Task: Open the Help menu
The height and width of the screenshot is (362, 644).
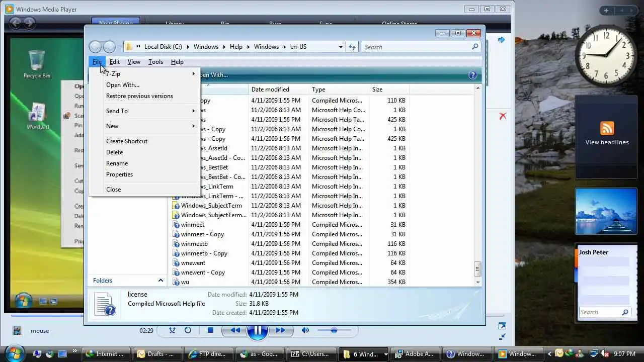Action: (177, 62)
